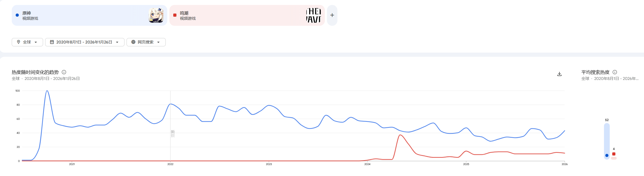This screenshot has width=644, height=176.
Task: Click the red average marker labeled 4
Action: tap(614, 154)
